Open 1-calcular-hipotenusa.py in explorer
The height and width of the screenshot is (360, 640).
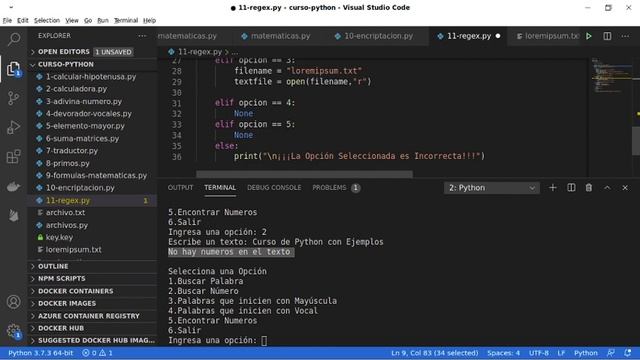click(x=91, y=77)
